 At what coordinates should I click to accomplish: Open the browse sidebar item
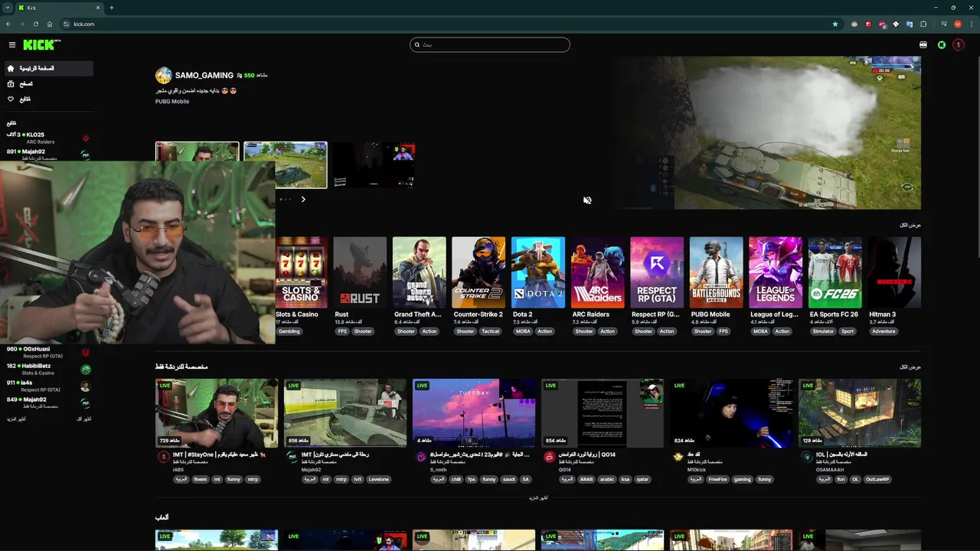click(48, 83)
